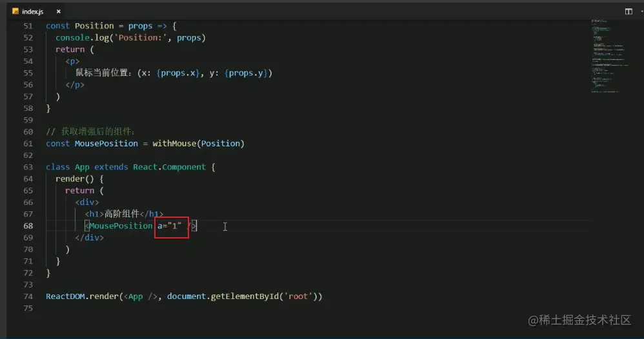The height and width of the screenshot is (339, 644).
Task: Split the editor with the top-right icon
Action: [629, 12]
